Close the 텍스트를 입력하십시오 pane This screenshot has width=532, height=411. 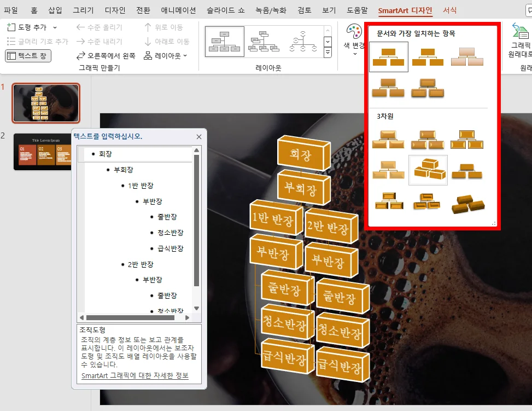[198, 136]
